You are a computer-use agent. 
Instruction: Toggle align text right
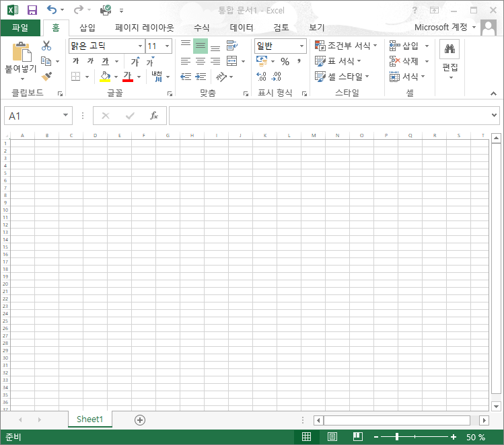click(x=215, y=61)
